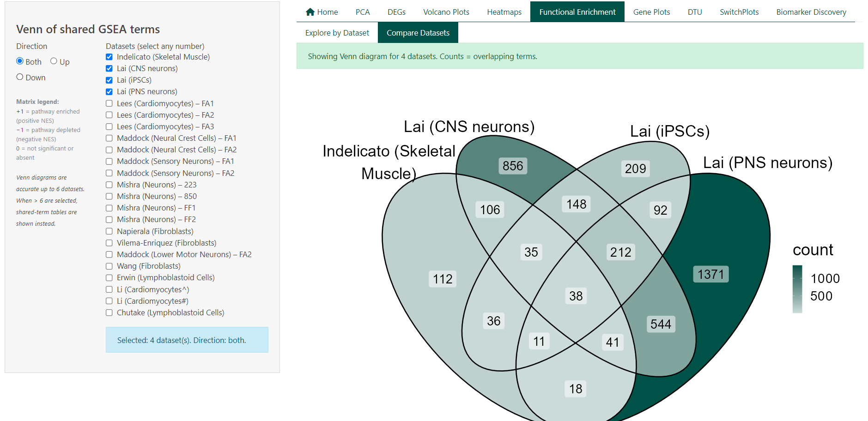Uncheck the Lai (iPSCs) dataset checkbox
This screenshot has width=868, height=421.
[x=109, y=80]
